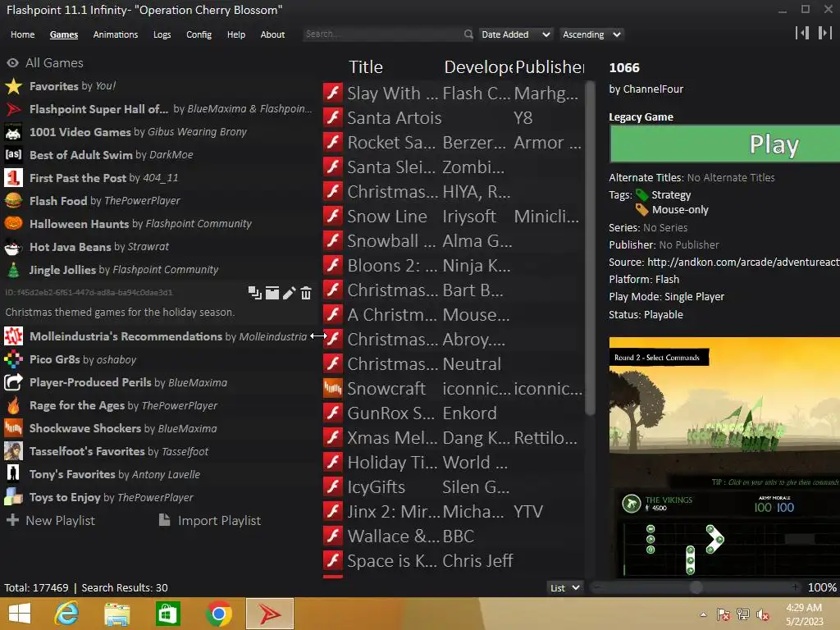
Task: Open the Ascending order dropdown
Action: [x=591, y=34]
